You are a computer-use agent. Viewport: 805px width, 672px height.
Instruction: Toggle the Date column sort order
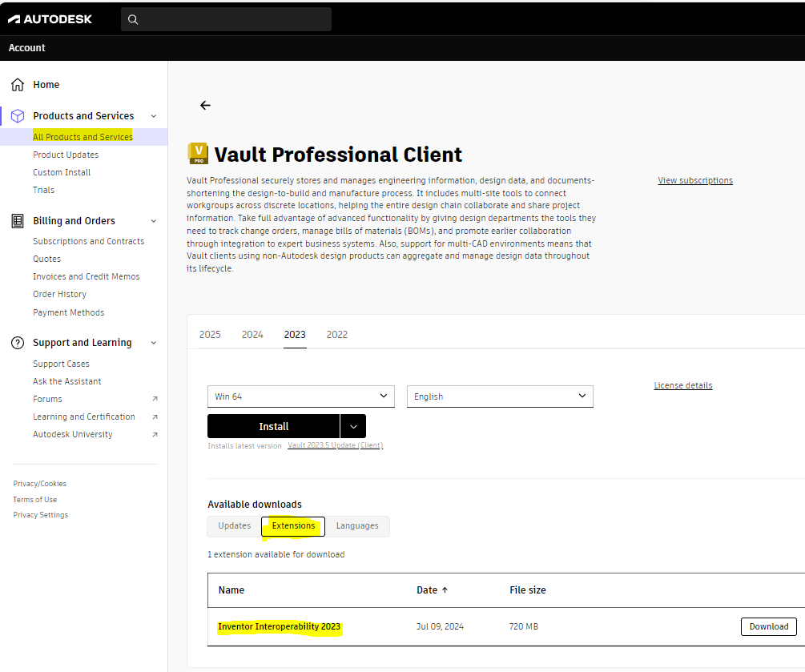pyautogui.click(x=432, y=590)
